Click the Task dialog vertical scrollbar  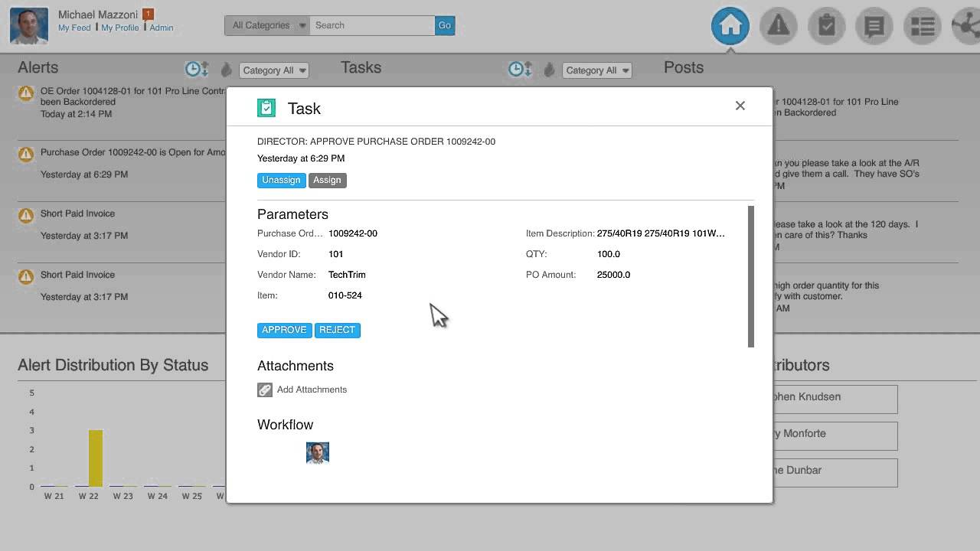coord(751,276)
